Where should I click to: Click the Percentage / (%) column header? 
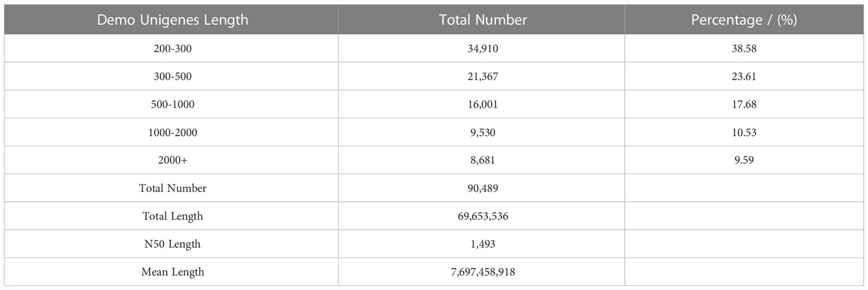[x=744, y=20]
